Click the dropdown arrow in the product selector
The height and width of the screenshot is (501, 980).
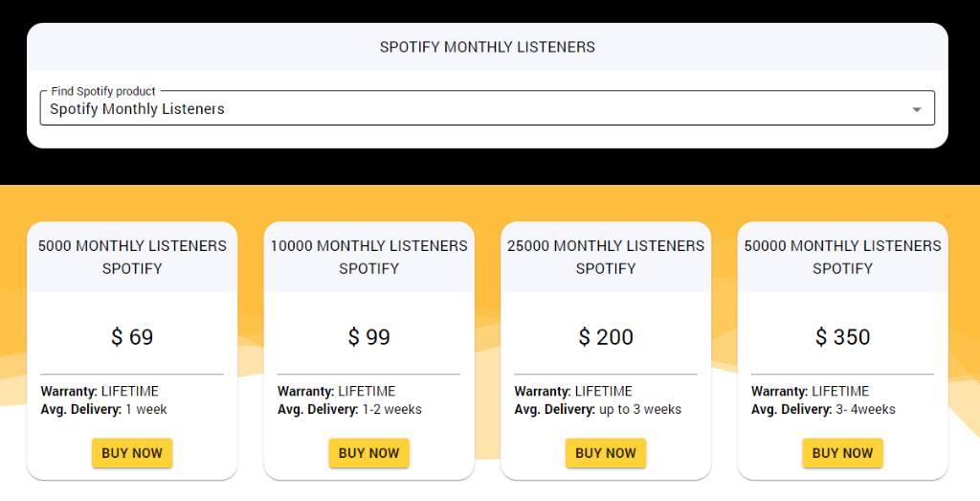(x=916, y=109)
